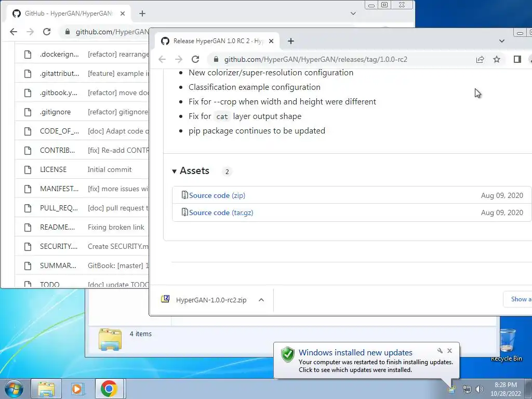Click file icon beside LICENSE

(28, 170)
